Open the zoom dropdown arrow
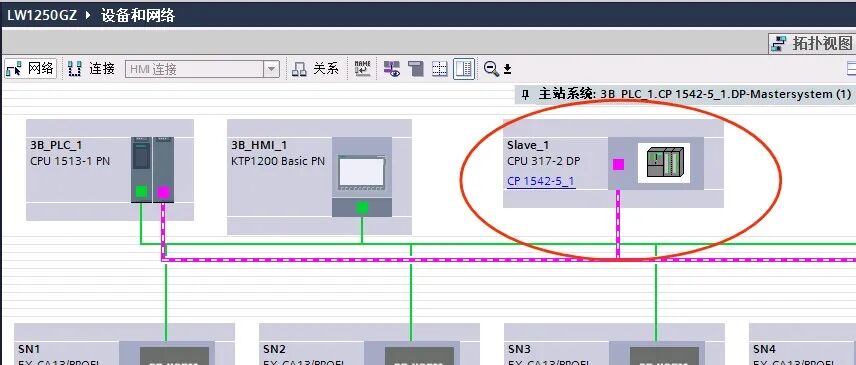The height and width of the screenshot is (365, 856). coord(507,69)
